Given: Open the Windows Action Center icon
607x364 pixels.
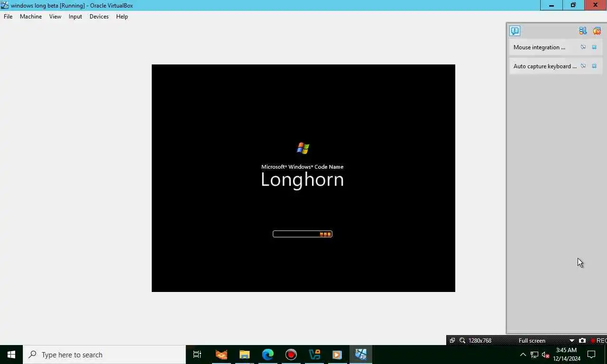Looking at the screenshot, I should [591, 355].
